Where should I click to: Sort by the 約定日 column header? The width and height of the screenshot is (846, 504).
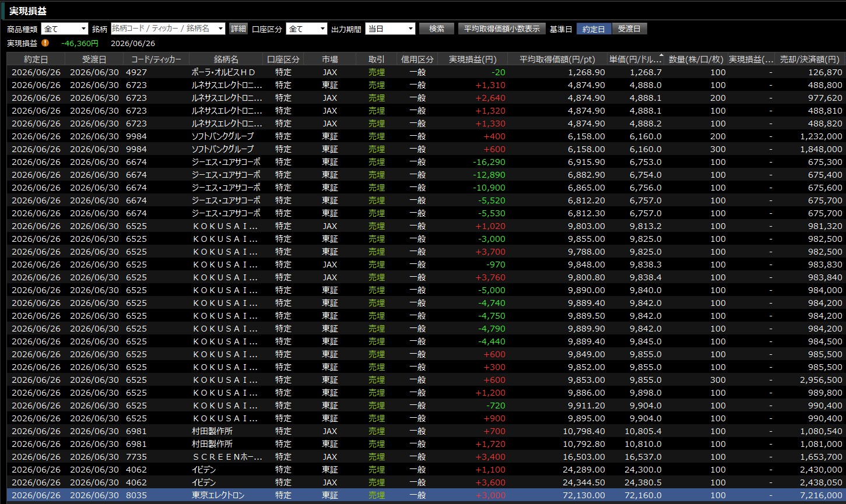[x=36, y=59]
